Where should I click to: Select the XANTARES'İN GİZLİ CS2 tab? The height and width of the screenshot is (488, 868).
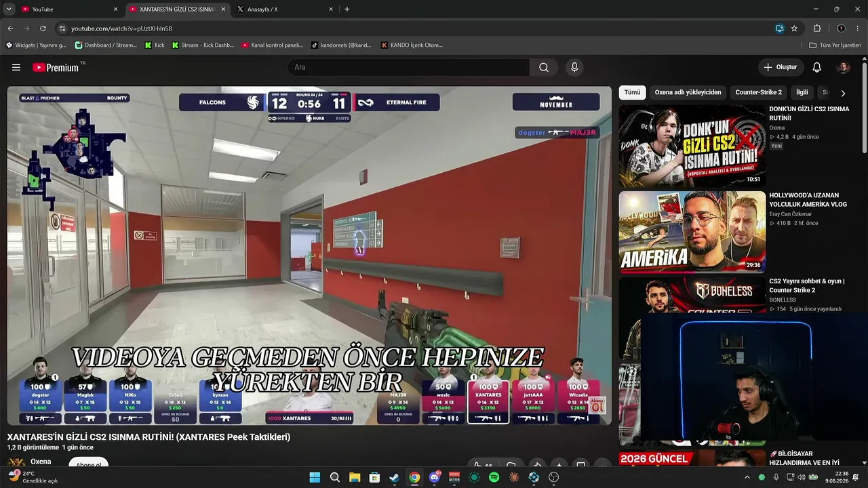pyautogui.click(x=178, y=9)
